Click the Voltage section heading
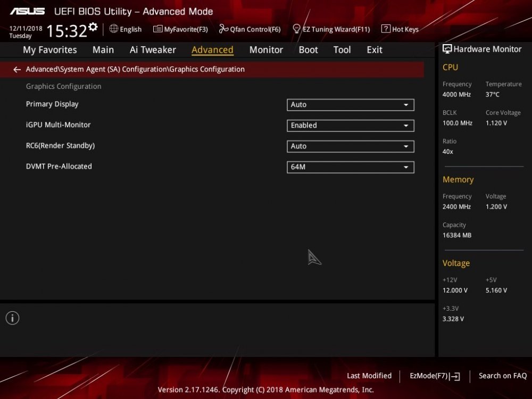The width and height of the screenshot is (532, 399). pos(456,263)
